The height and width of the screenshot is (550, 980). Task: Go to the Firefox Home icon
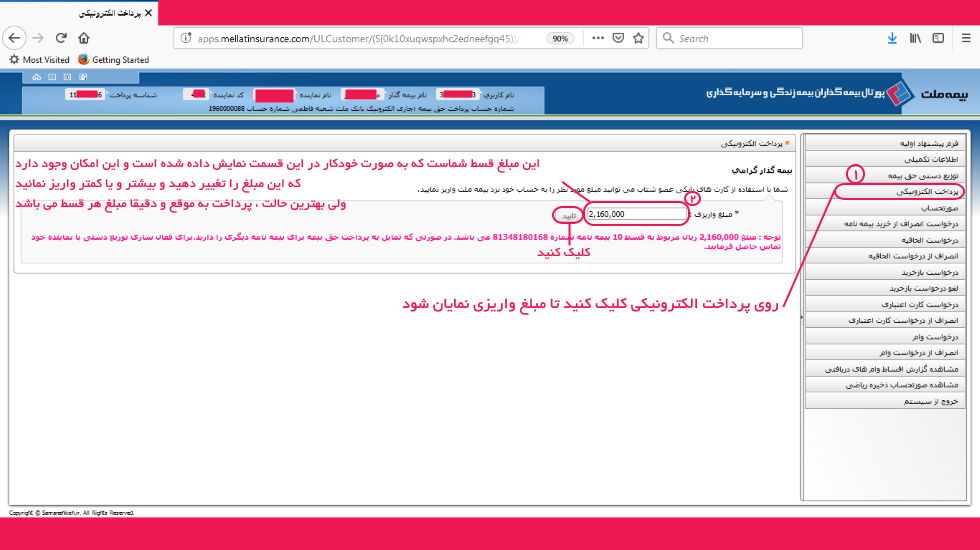point(84,38)
